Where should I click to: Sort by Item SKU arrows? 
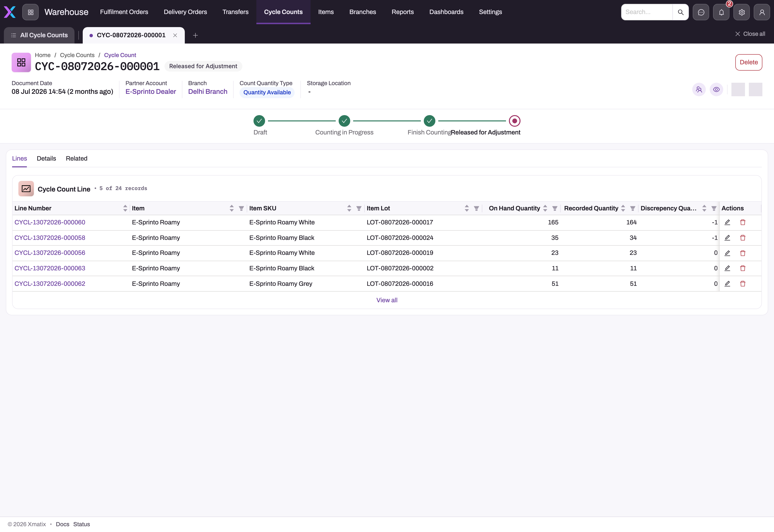pyautogui.click(x=349, y=208)
